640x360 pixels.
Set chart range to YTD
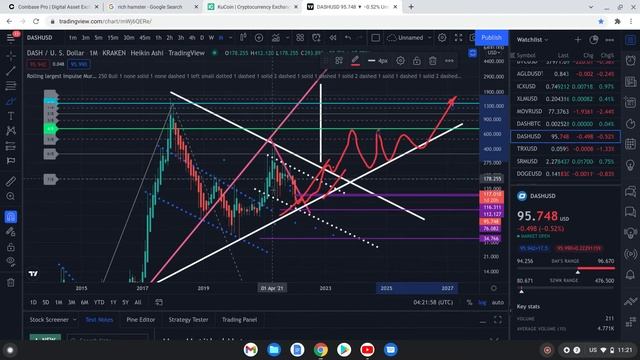[x=99, y=302]
